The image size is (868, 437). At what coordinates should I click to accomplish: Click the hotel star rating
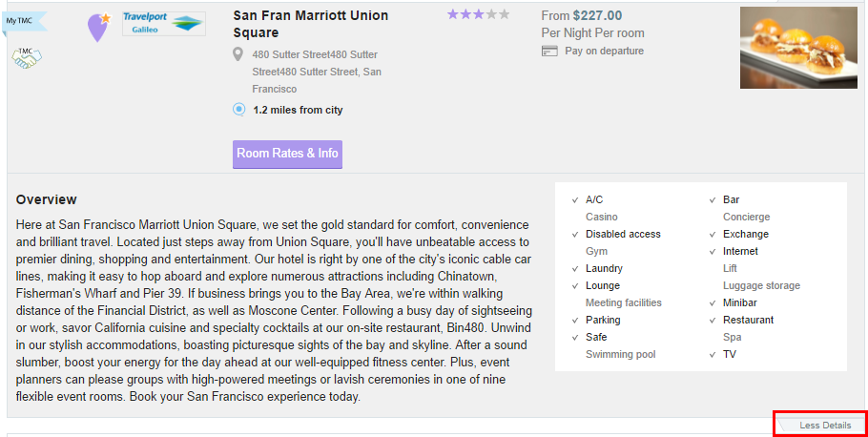coord(478,14)
